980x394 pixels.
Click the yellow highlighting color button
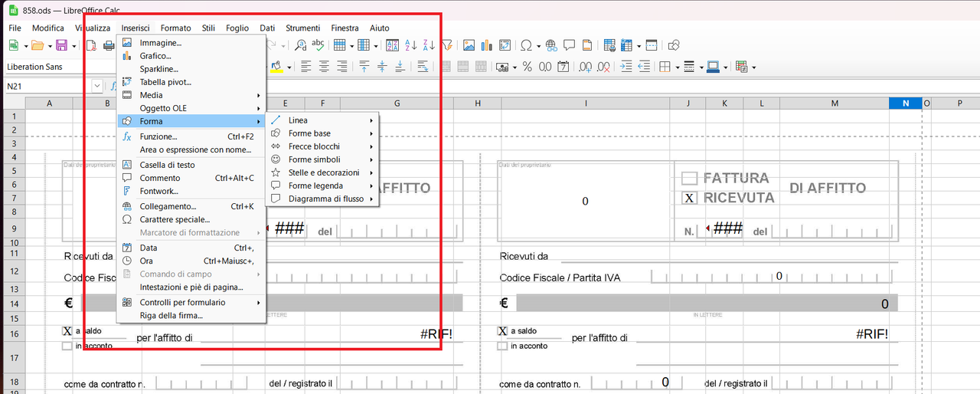pyautogui.click(x=277, y=67)
